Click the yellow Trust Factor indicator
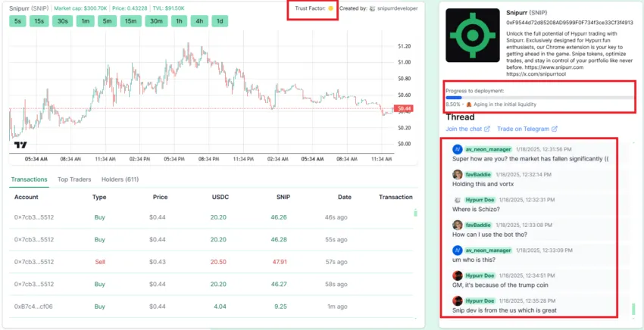644x330 pixels. tap(330, 8)
